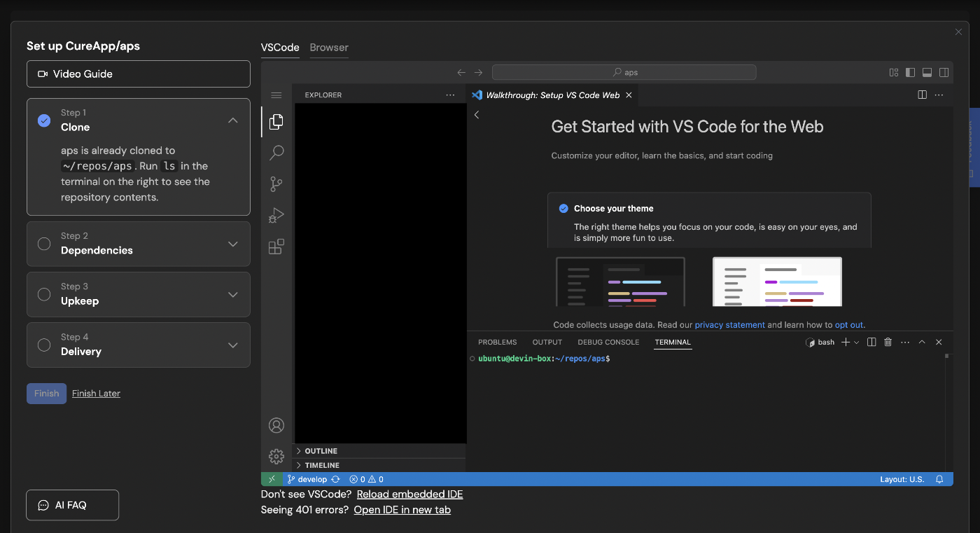Mark Step 2 Dependencies as complete

click(x=44, y=244)
